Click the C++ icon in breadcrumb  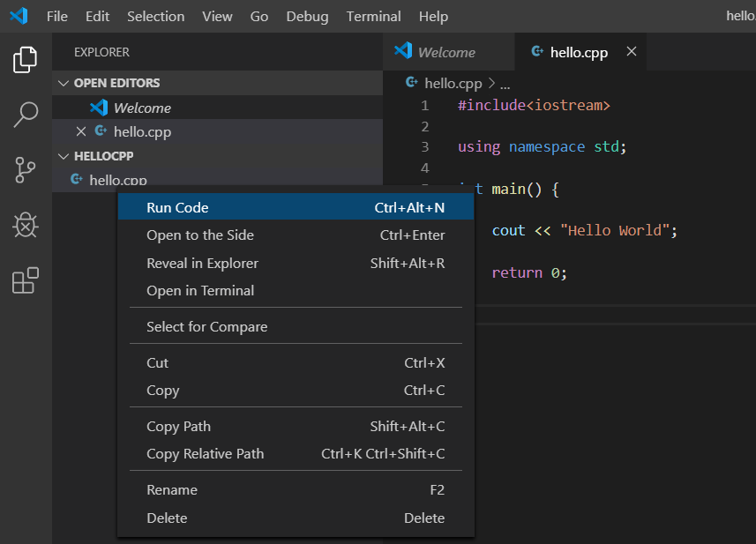[x=411, y=82]
